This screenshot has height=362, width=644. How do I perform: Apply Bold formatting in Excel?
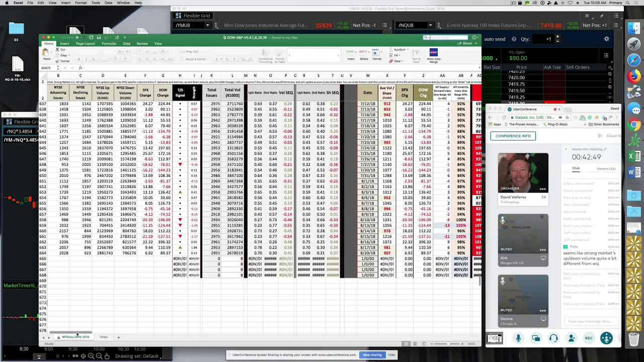click(x=79, y=59)
